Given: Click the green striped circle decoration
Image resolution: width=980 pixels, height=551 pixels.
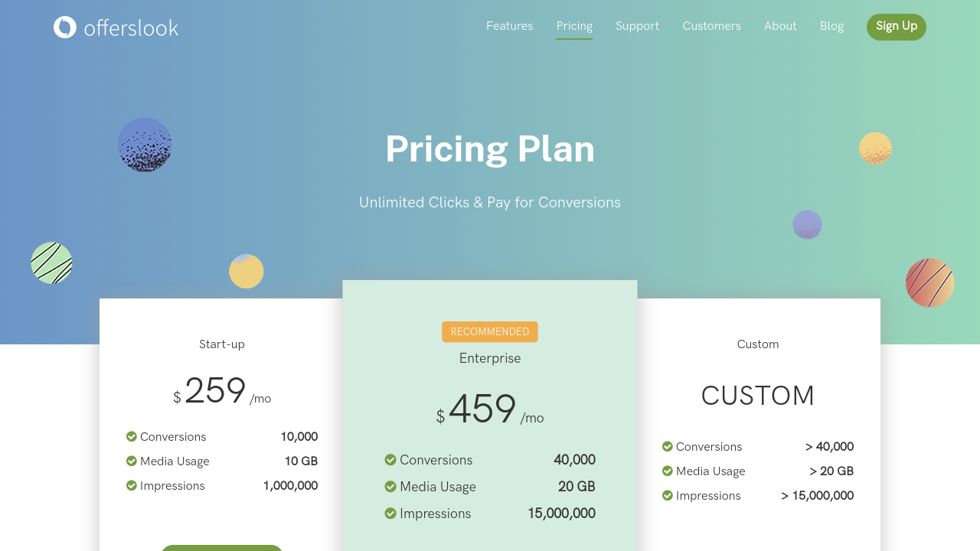Looking at the screenshot, I should pos(51,262).
